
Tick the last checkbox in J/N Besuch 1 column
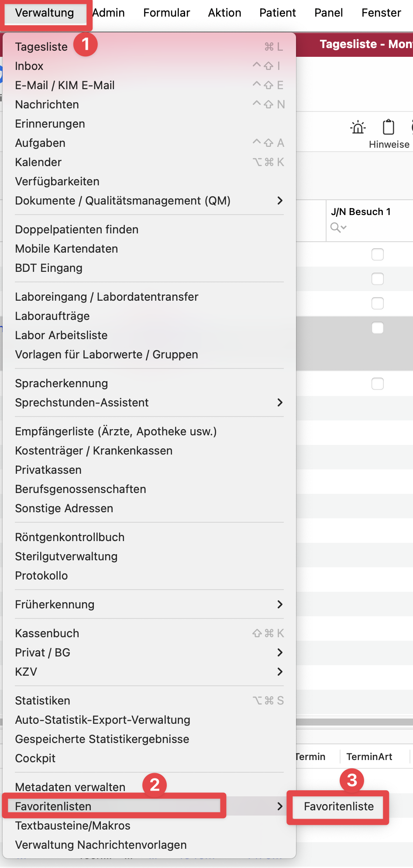377,384
